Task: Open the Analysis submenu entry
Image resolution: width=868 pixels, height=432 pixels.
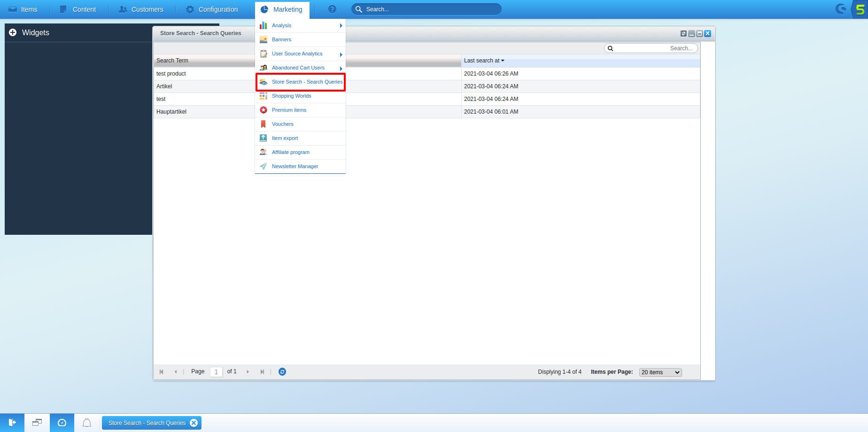Action: pyautogui.click(x=300, y=25)
